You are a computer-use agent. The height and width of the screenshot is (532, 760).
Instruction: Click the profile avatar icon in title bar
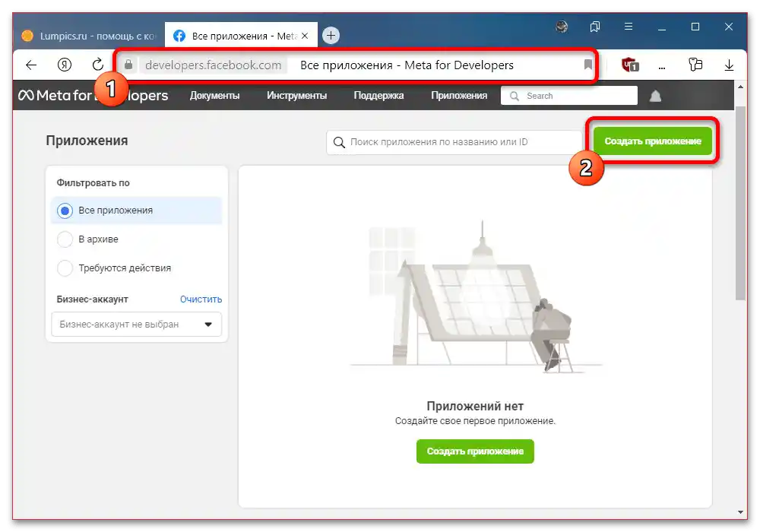[562, 27]
